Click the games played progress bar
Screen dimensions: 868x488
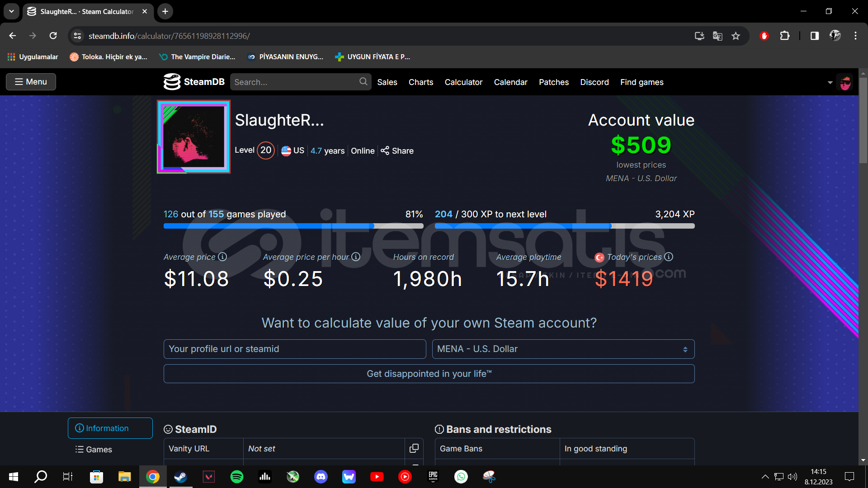(x=293, y=226)
